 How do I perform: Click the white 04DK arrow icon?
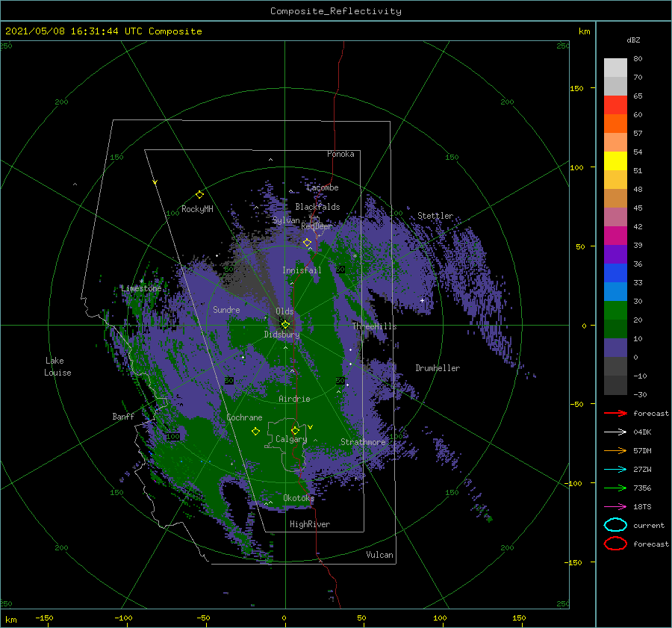point(615,432)
